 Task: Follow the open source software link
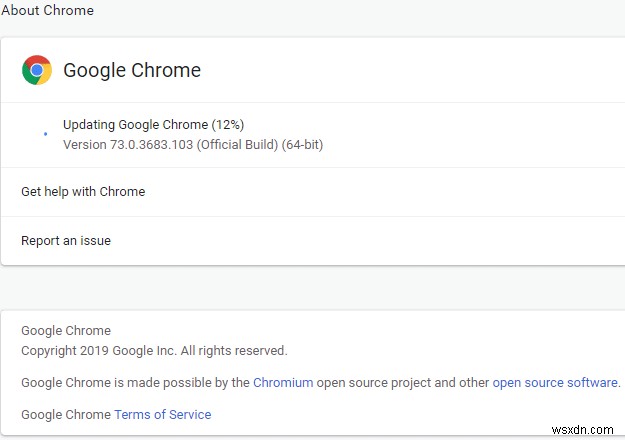click(555, 382)
